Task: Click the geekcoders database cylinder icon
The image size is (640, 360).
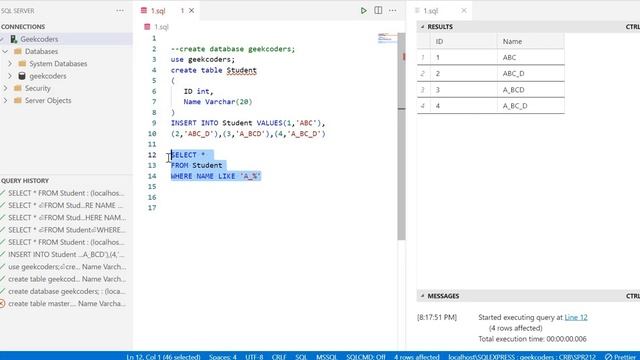Action: point(22,76)
